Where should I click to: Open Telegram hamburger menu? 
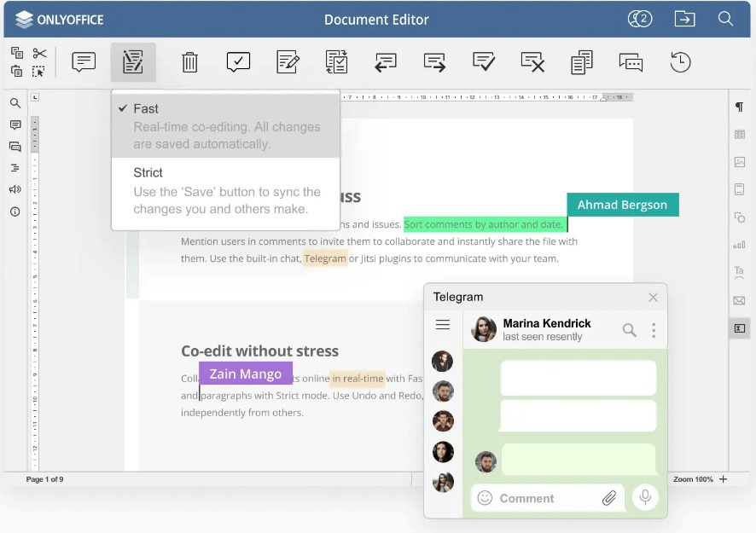tap(443, 324)
